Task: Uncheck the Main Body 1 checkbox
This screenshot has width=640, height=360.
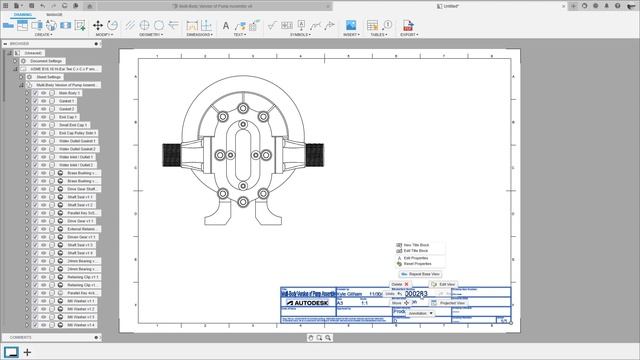Action: point(36,93)
